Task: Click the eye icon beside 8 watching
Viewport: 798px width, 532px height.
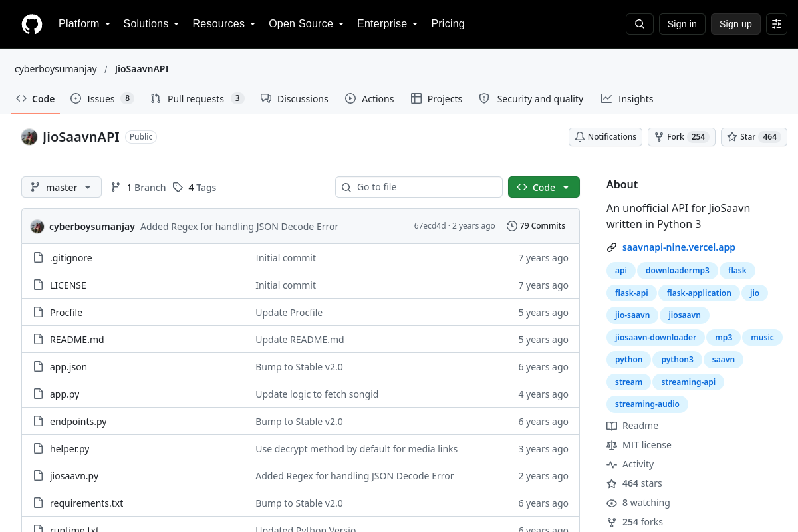Action: click(612, 503)
